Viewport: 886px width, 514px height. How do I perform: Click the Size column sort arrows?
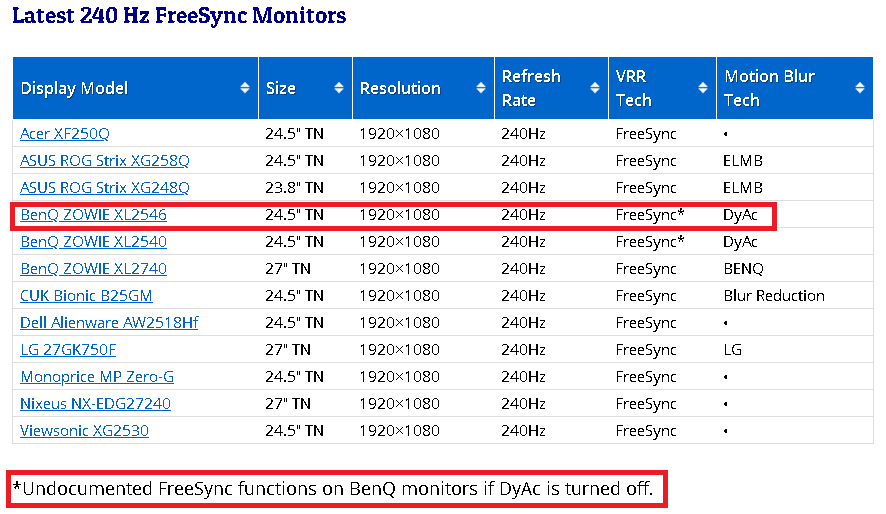point(338,88)
